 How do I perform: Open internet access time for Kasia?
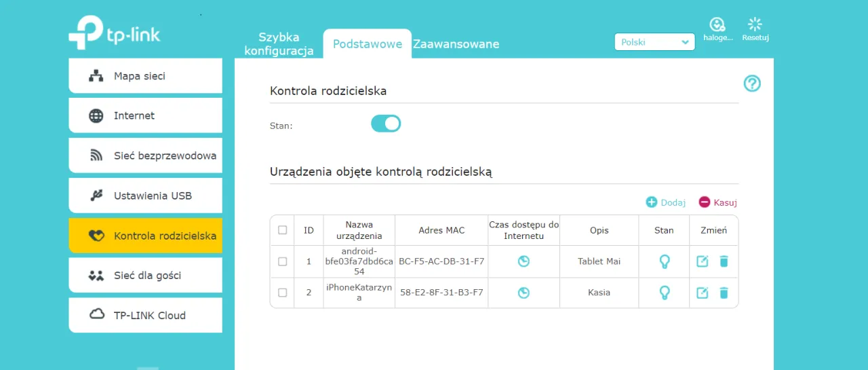(x=524, y=293)
